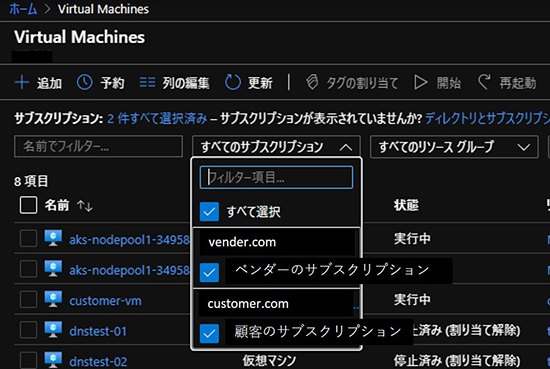Check the select-all checkbox beside 名前 header

28,205
